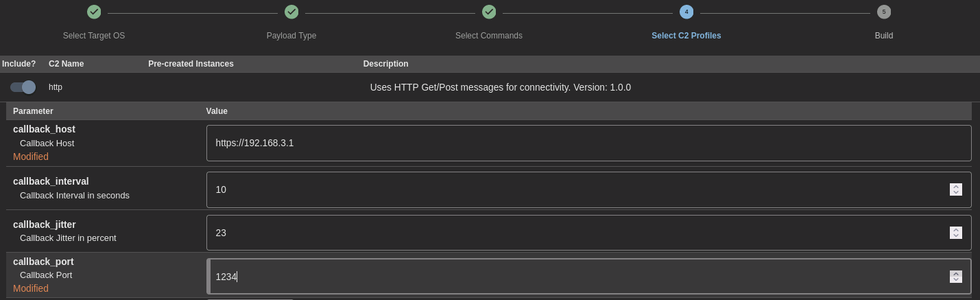Increase callback_jitter with the up arrow
The height and width of the screenshot is (300, 980).
coord(956,229)
